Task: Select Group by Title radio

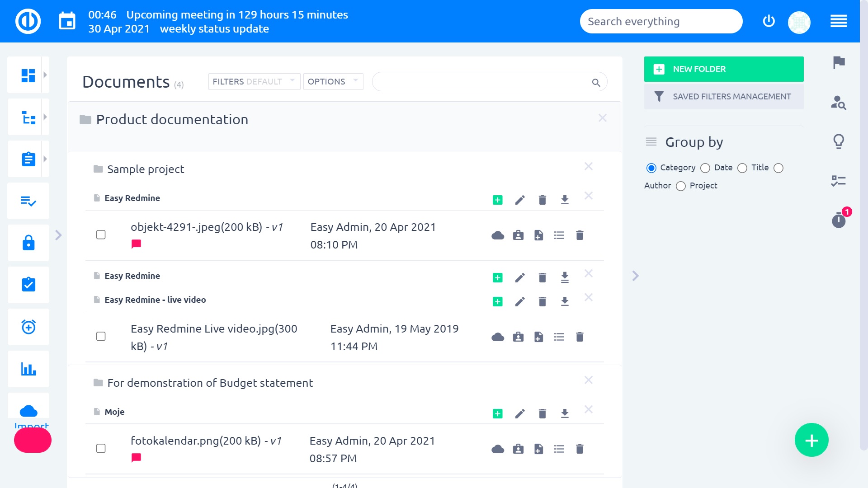Action: tap(742, 168)
